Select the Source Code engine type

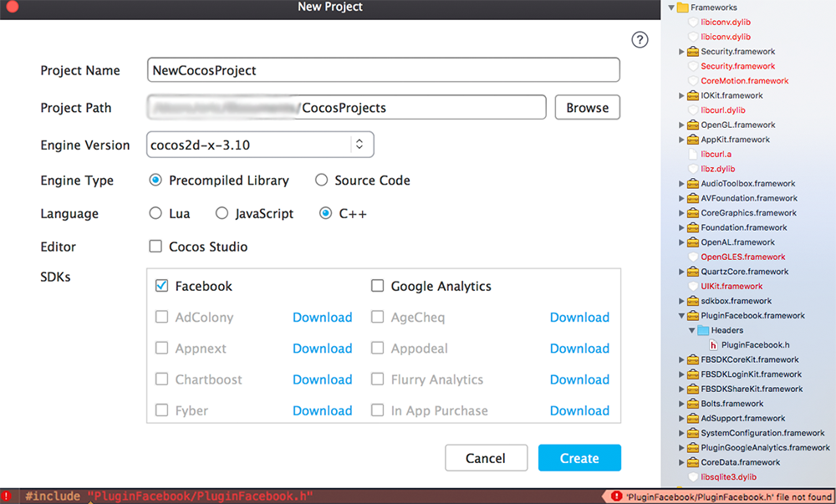(321, 181)
